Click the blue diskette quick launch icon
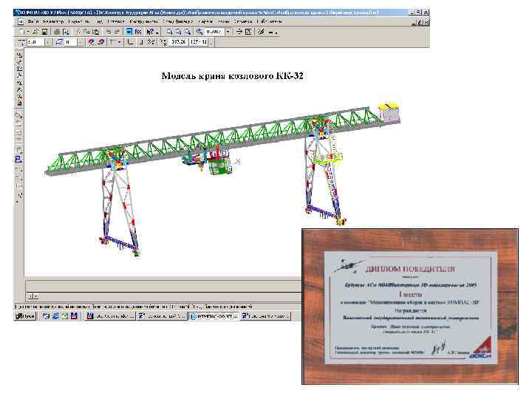532x399 pixels. (x=74, y=316)
